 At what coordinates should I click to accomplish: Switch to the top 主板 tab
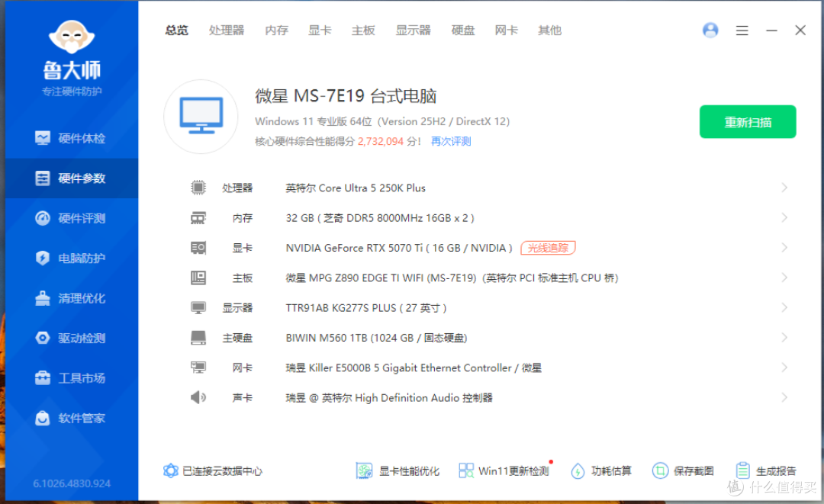point(363,30)
